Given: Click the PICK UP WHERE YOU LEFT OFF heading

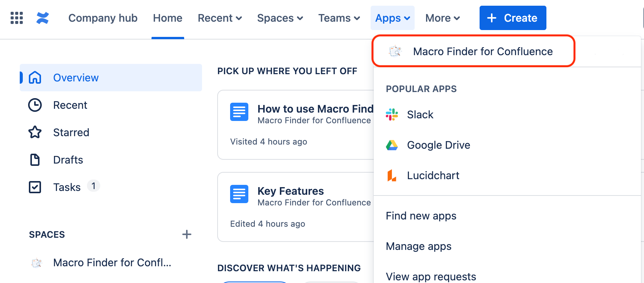Looking at the screenshot, I should 287,71.
